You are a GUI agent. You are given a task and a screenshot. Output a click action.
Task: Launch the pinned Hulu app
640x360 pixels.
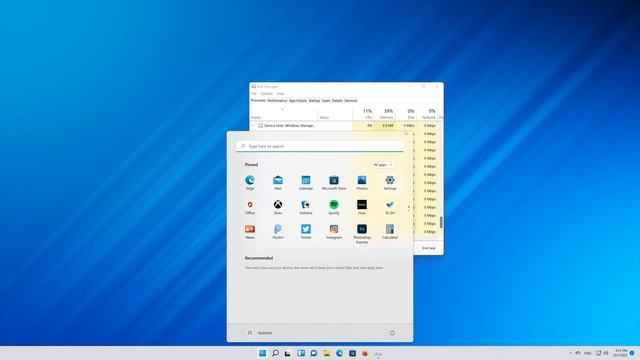(362, 207)
